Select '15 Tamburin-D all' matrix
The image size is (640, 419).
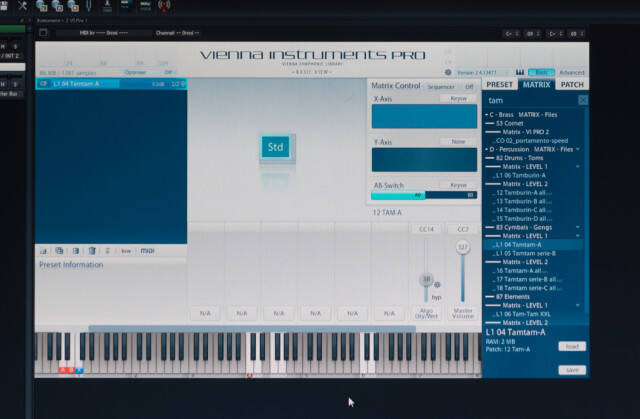pos(524,219)
